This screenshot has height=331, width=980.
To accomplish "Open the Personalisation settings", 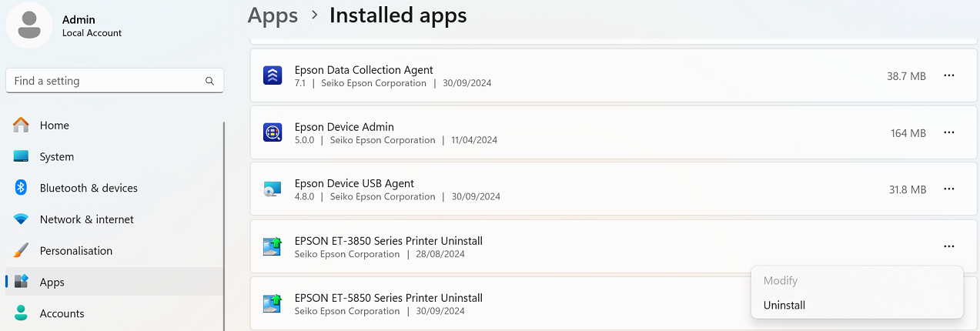I will tap(75, 251).
